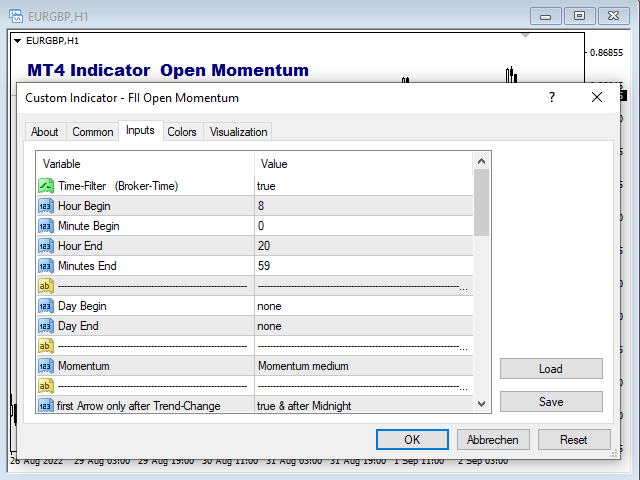Click the Minutes End row icon

pyautogui.click(x=46, y=266)
